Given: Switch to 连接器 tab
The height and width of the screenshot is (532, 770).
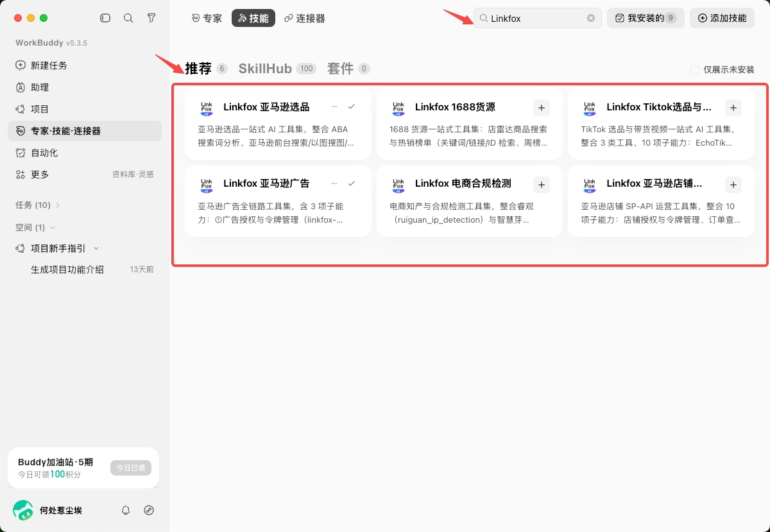Looking at the screenshot, I should pyautogui.click(x=305, y=18).
